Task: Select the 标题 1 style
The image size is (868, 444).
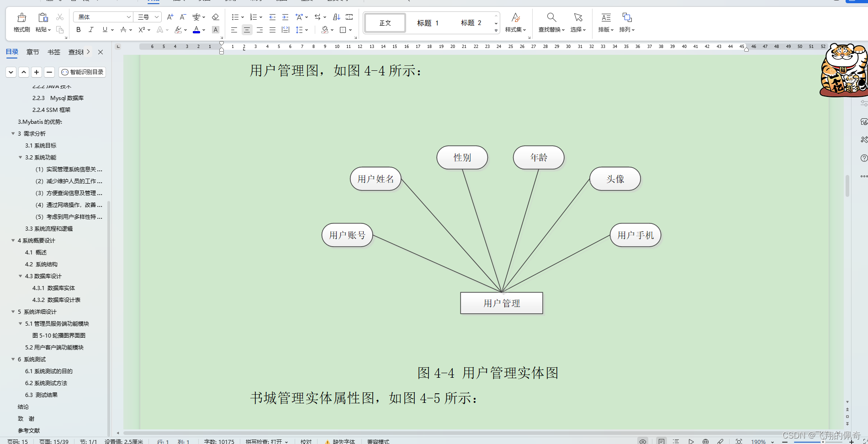Action: (428, 23)
